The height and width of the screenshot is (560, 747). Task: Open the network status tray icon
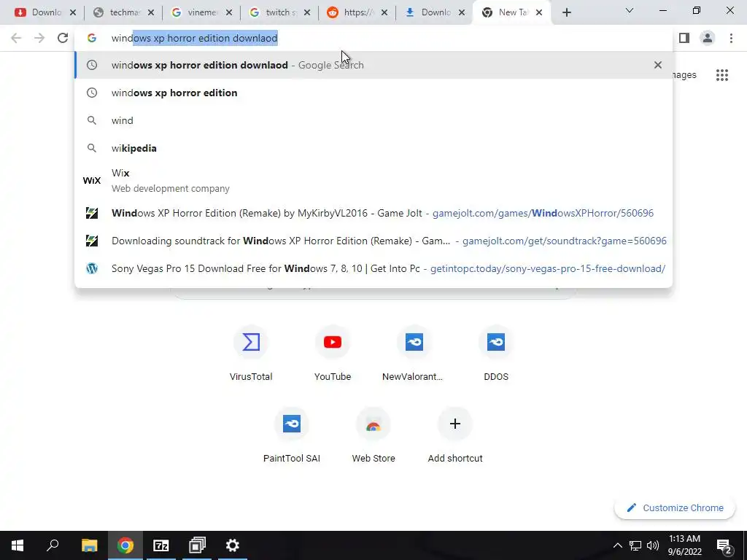click(x=635, y=545)
